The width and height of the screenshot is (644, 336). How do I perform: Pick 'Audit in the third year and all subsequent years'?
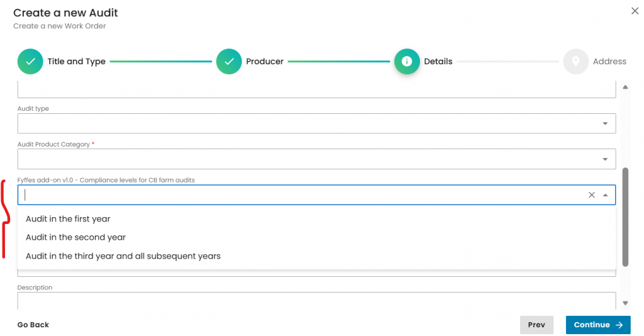point(123,256)
